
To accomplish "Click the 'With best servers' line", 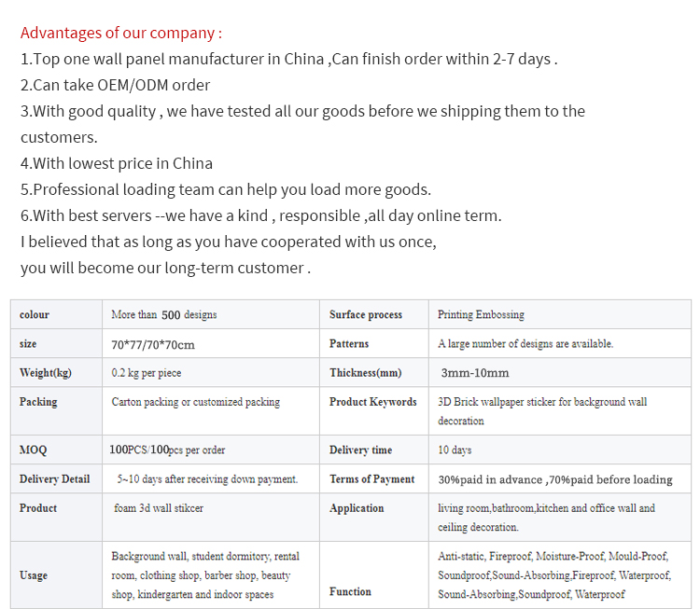I will (x=261, y=215).
